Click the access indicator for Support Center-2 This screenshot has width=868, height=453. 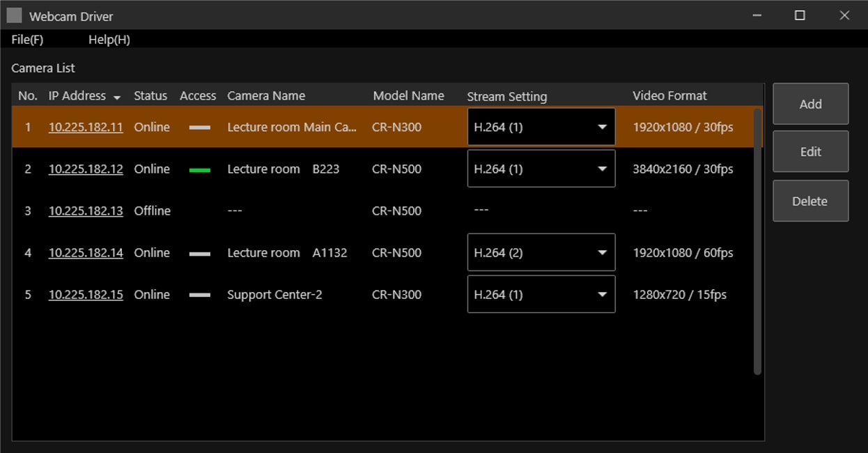[199, 295]
